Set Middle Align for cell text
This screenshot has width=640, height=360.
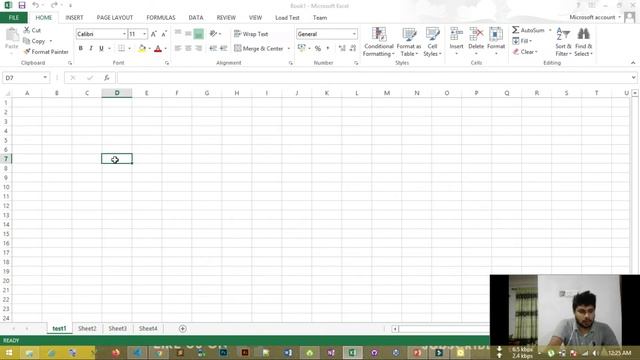188,33
